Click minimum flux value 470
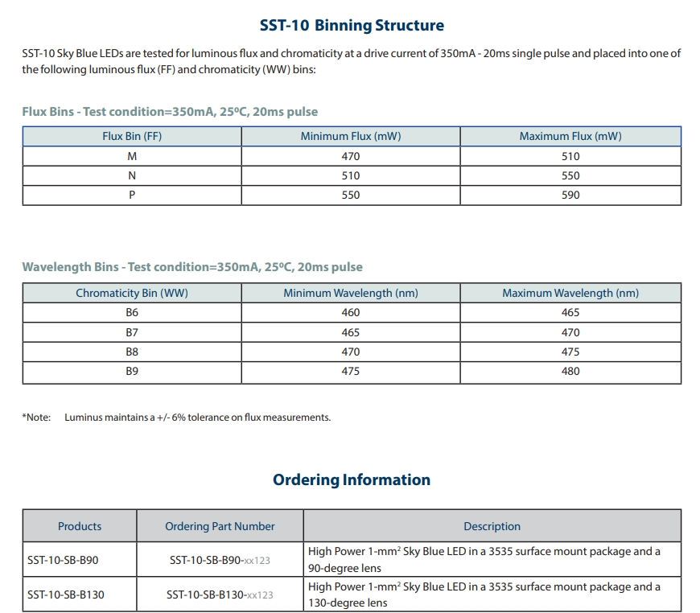Image resolution: width=700 pixels, height=613 pixels. 351,156
